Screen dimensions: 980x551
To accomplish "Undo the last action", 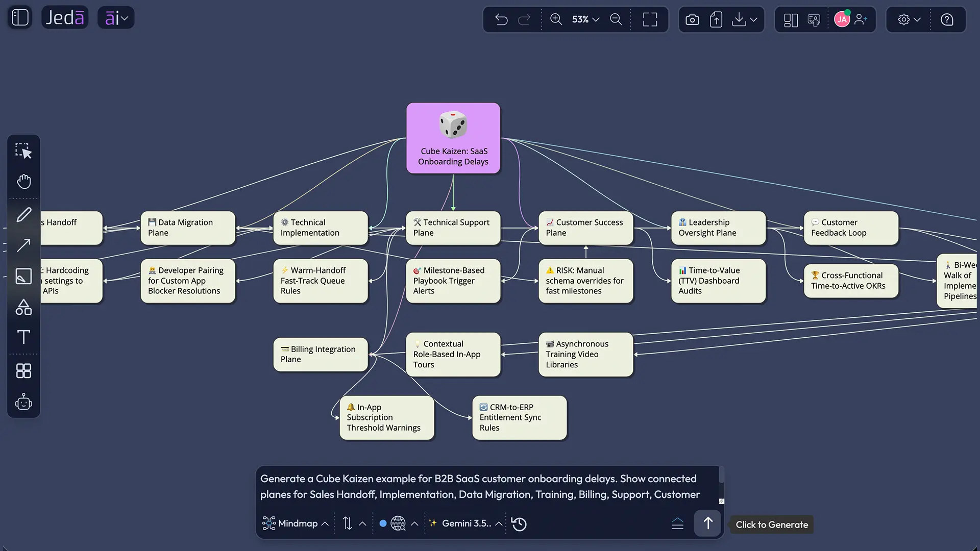I will [x=501, y=19].
